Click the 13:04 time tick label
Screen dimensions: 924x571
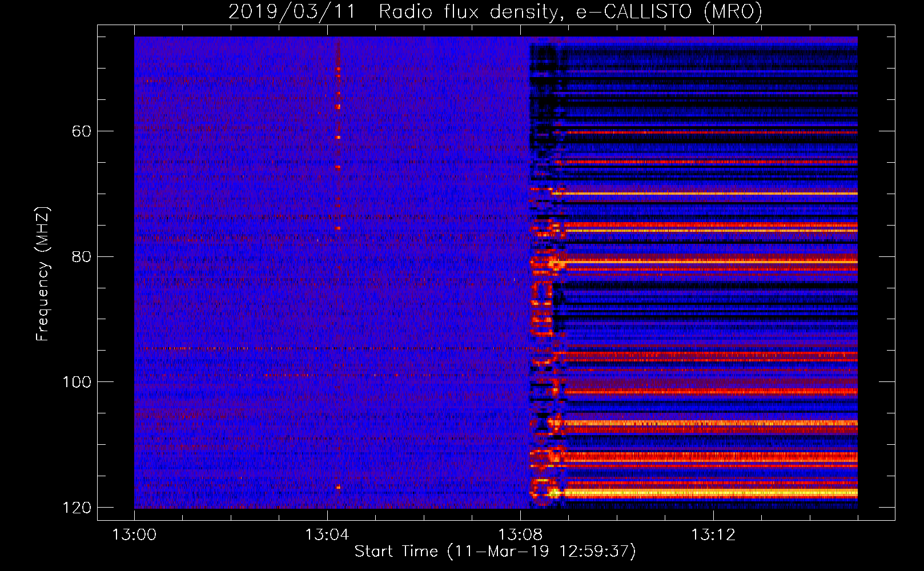coord(327,535)
